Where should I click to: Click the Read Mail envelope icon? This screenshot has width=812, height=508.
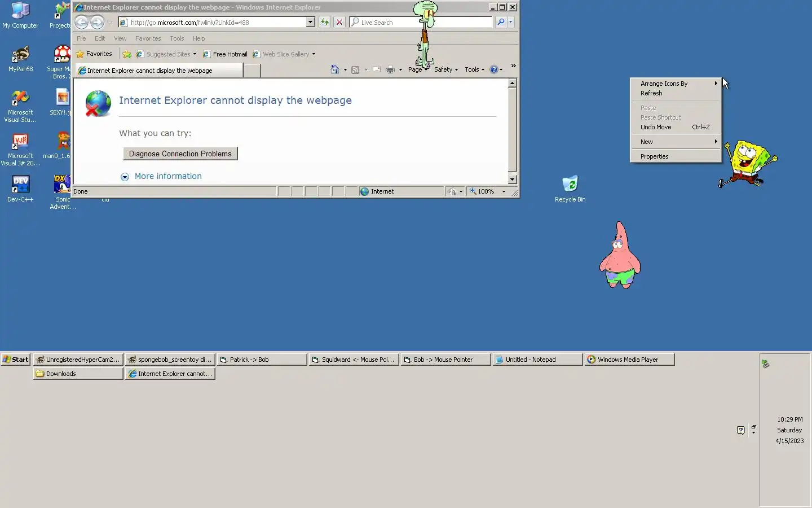click(376, 69)
